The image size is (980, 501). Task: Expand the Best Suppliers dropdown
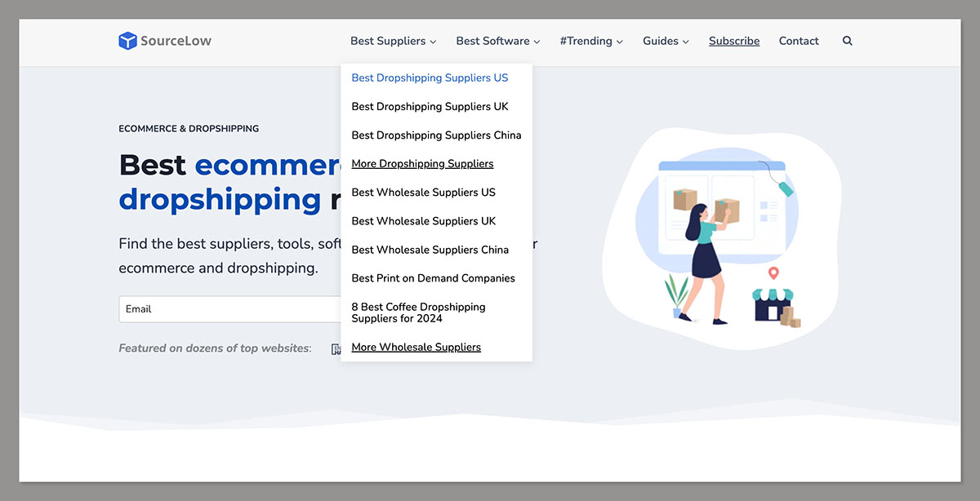393,41
